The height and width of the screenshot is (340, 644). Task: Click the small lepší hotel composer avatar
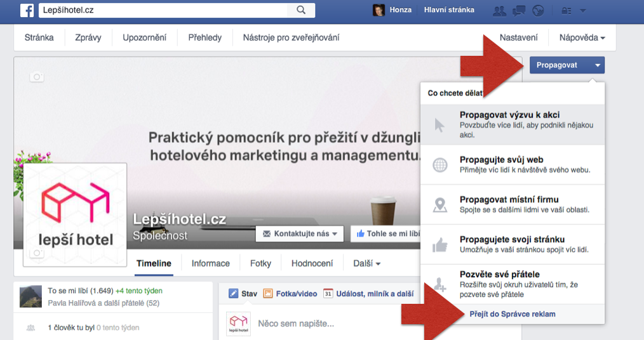(239, 324)
